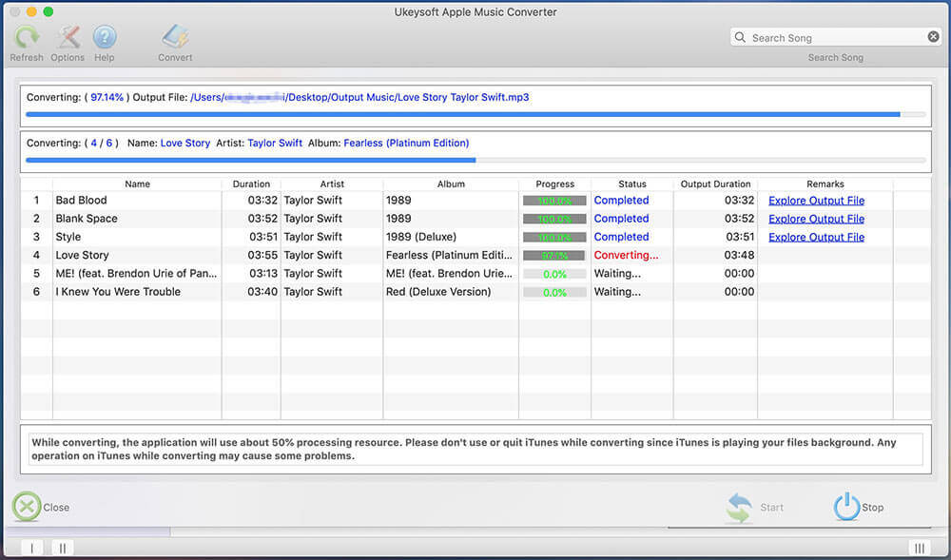Click the 97.14% converting percentage text

[x=107, y=97]
